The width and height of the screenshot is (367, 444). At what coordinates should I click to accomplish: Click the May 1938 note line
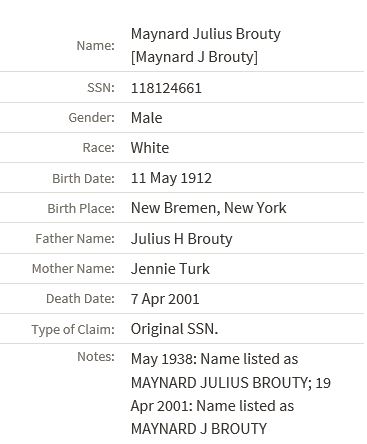[x=215, y=359]
